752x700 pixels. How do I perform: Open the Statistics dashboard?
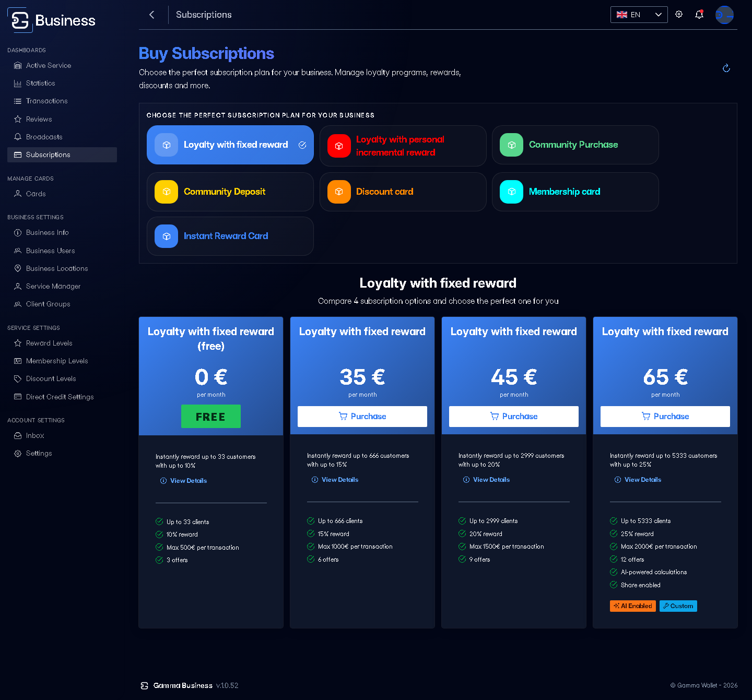pyautogui.click(x=62, y=83)
